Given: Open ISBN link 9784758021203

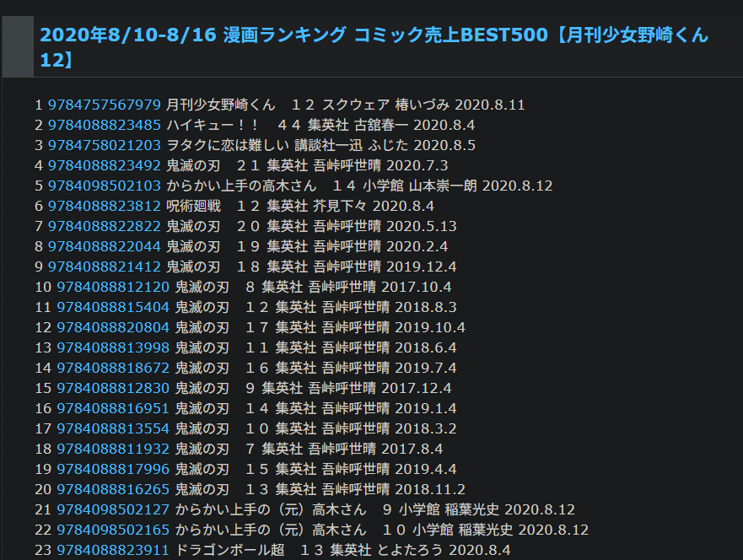Looking at the screenshot, I should click(x=105, y=145).
